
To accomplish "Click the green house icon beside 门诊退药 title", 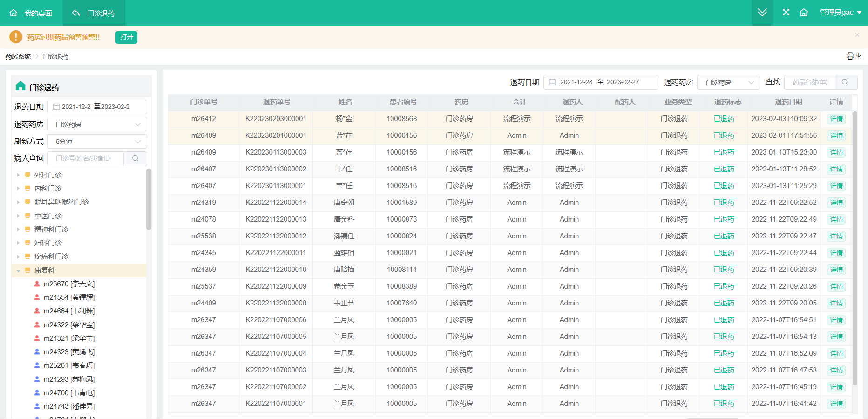I will [20, 86].
